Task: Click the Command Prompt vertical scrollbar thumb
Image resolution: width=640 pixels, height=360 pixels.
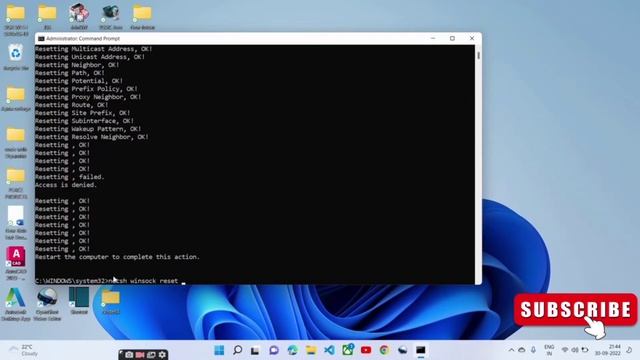Action: (478, 55)
